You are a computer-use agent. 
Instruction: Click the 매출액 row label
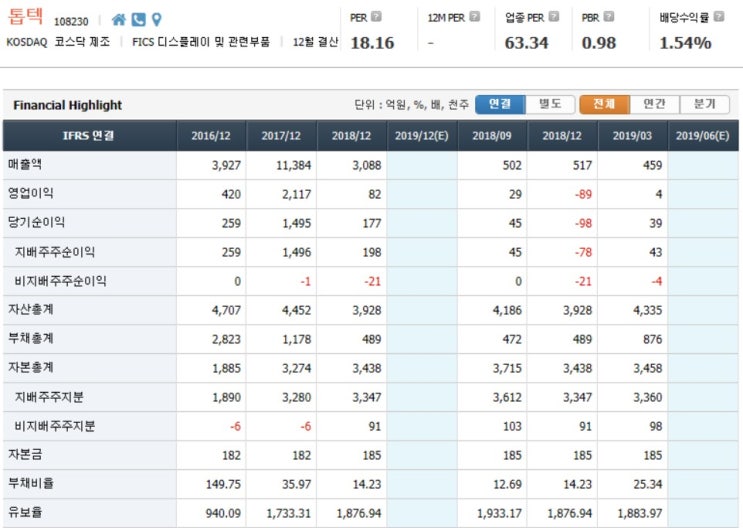[x=25, y=164]
